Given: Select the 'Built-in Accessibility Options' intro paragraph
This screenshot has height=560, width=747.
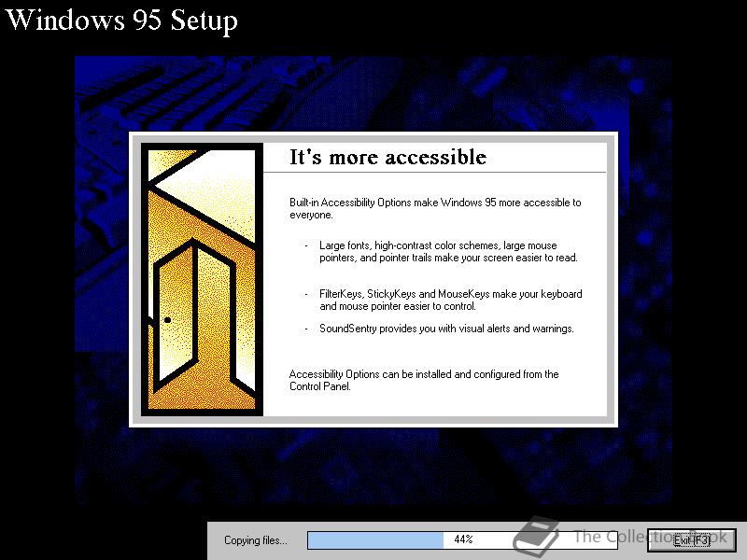Looking at the screenshot, I should (435, 208).
